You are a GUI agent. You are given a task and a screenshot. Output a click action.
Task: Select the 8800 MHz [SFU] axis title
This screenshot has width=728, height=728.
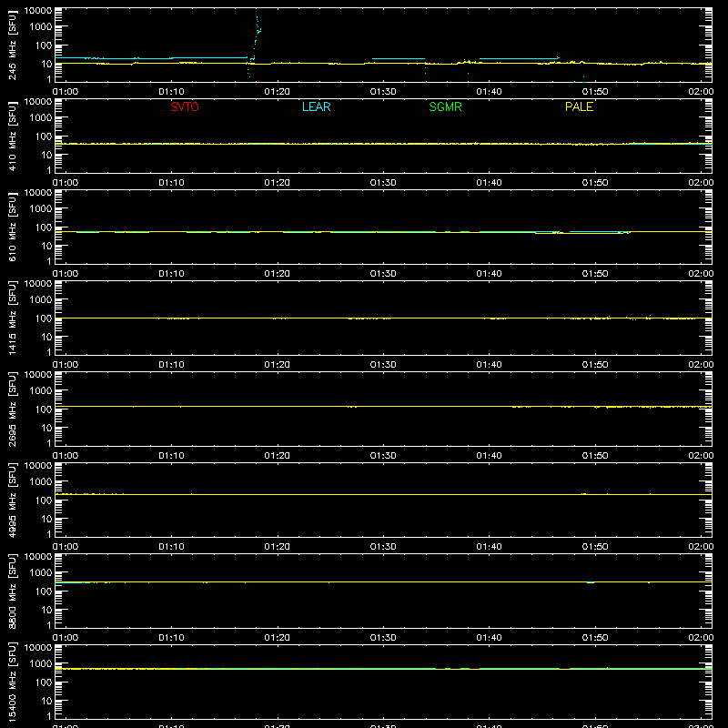[12, 591]
